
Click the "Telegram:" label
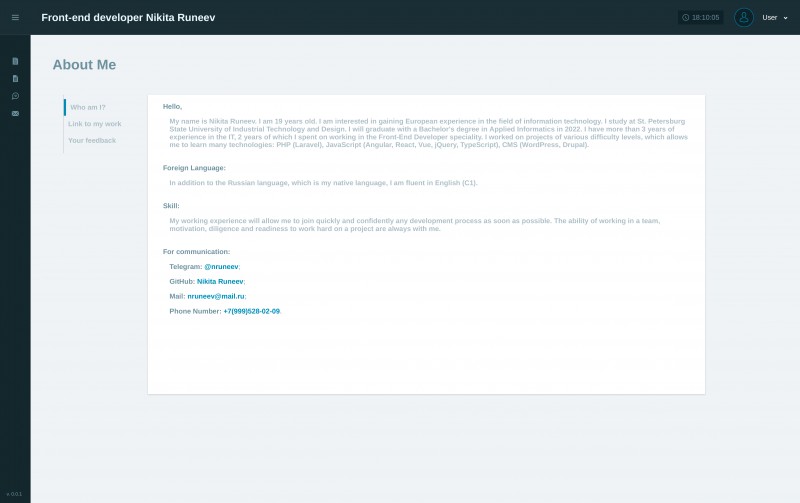click(x=186, y=267)
